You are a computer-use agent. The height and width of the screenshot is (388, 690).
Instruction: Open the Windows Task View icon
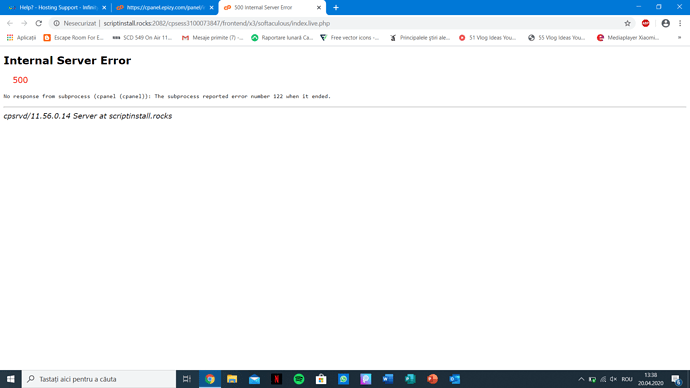point(187,379)
